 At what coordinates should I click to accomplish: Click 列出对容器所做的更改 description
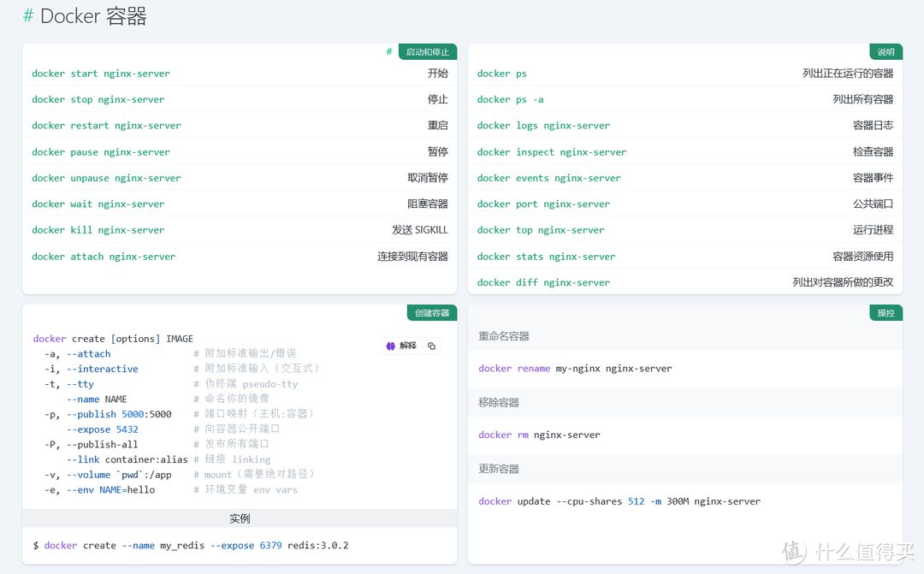[x=844, y=281]
